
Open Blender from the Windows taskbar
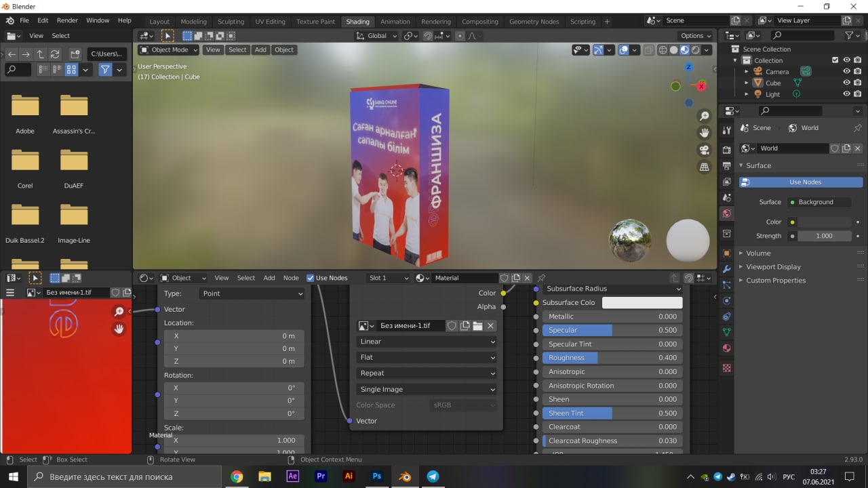tap(405, 476)
